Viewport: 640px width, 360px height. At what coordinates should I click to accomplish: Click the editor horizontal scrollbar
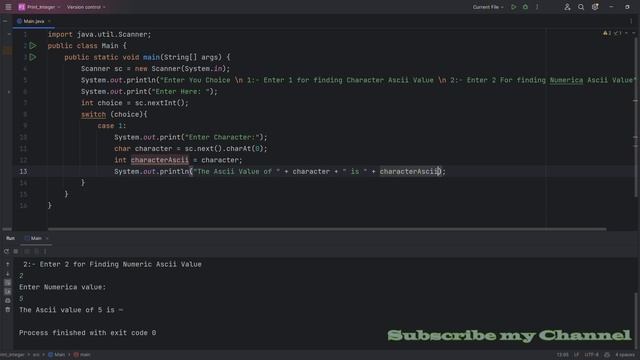(x=327, y=229)
